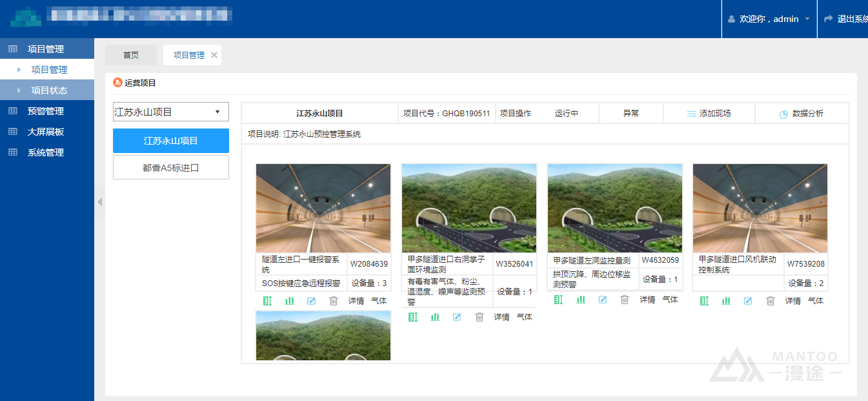Open 详情 link for 甲多隧道进口右洞掌子面环境监测
Image resolution: width=868 pixels, height=401 pixels.
[x=501, y=317]
